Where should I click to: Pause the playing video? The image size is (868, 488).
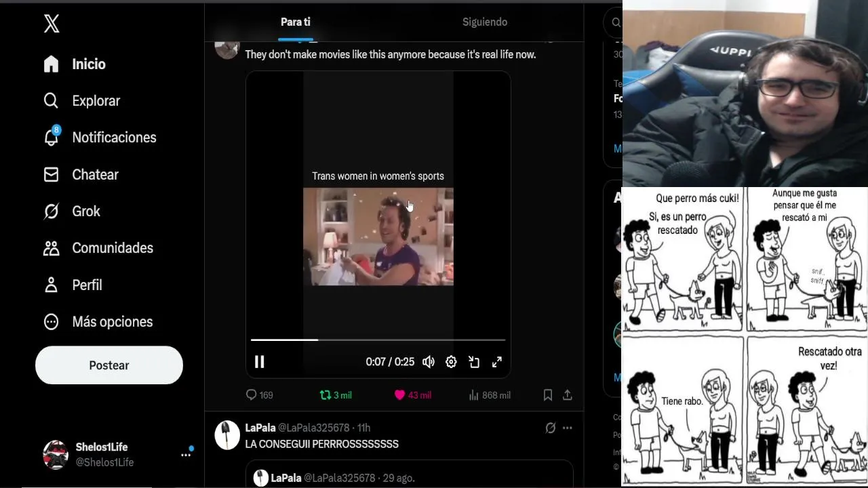pos(259,362)
